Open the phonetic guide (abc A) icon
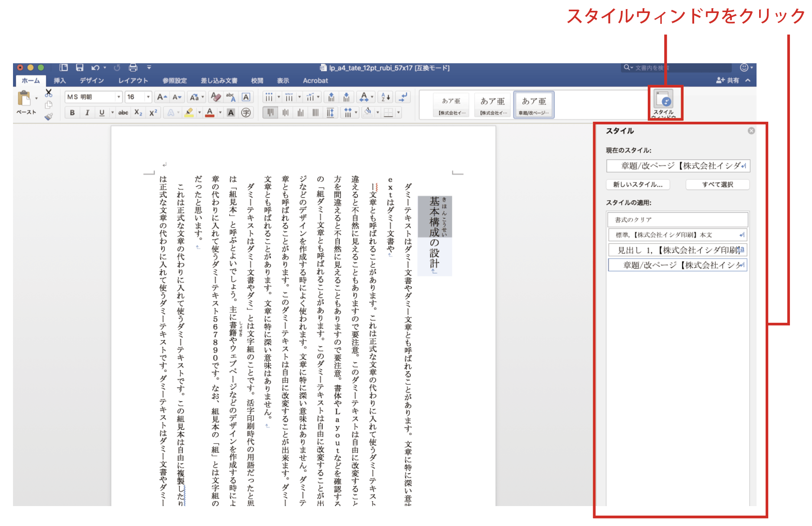 [231, 97]
